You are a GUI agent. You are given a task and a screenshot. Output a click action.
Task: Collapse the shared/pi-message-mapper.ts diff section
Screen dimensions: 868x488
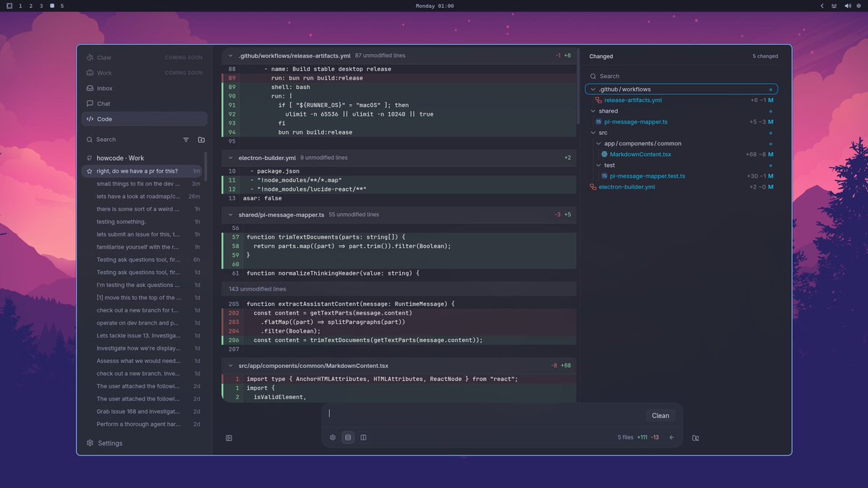231,215
